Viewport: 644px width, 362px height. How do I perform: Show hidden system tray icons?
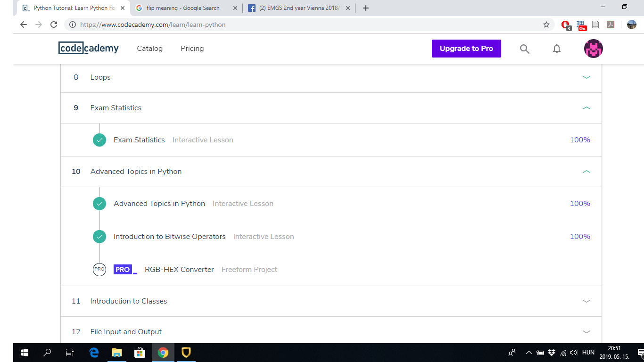[x=529, y=353]
